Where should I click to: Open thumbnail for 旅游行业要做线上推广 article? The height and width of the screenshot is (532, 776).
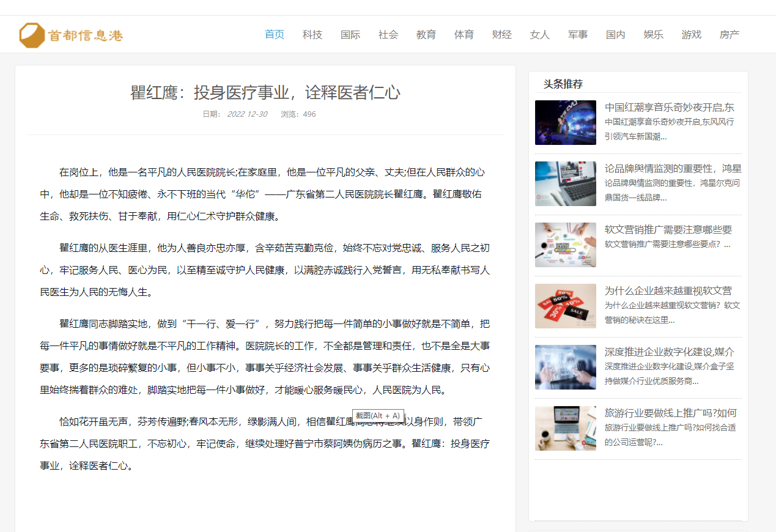coord(566,428)
